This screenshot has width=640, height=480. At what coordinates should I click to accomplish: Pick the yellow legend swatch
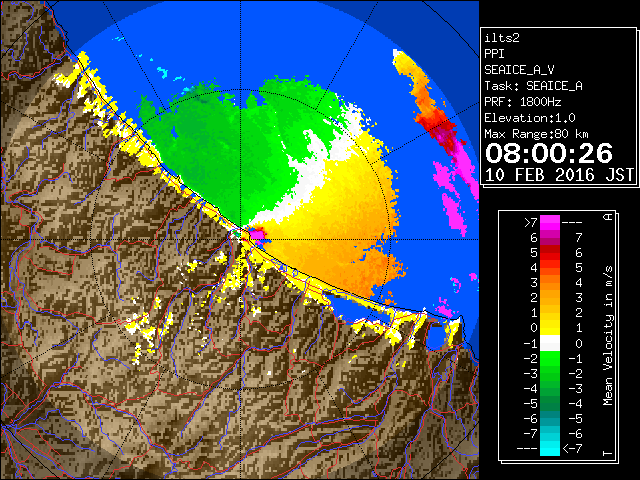[550, 328]
